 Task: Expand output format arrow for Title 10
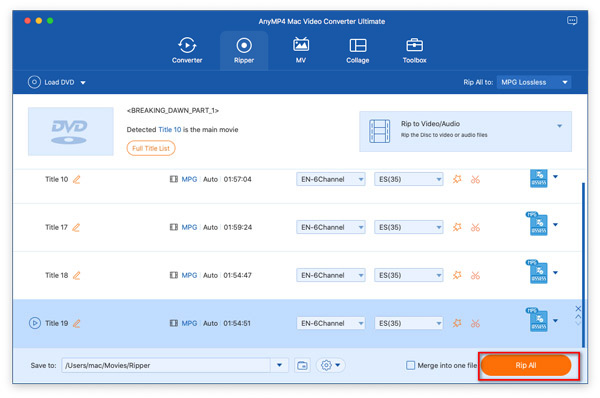[x=556, y=177]
